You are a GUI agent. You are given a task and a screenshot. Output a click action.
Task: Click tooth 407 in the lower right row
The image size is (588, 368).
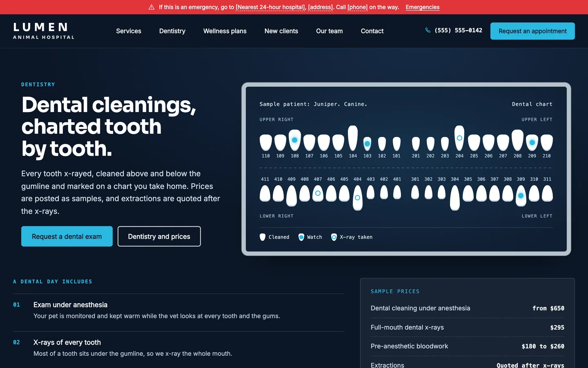[x=318, y=193]
